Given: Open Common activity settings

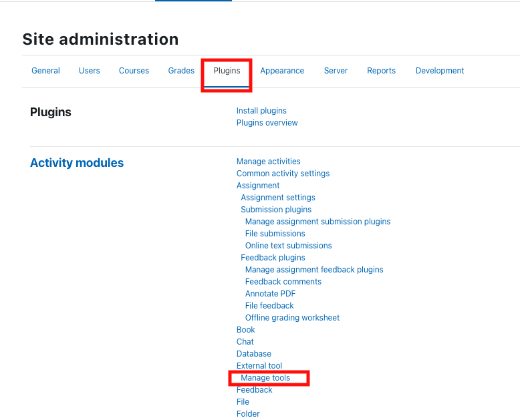Looking at the screenshot, I should [x=283, y=174].
